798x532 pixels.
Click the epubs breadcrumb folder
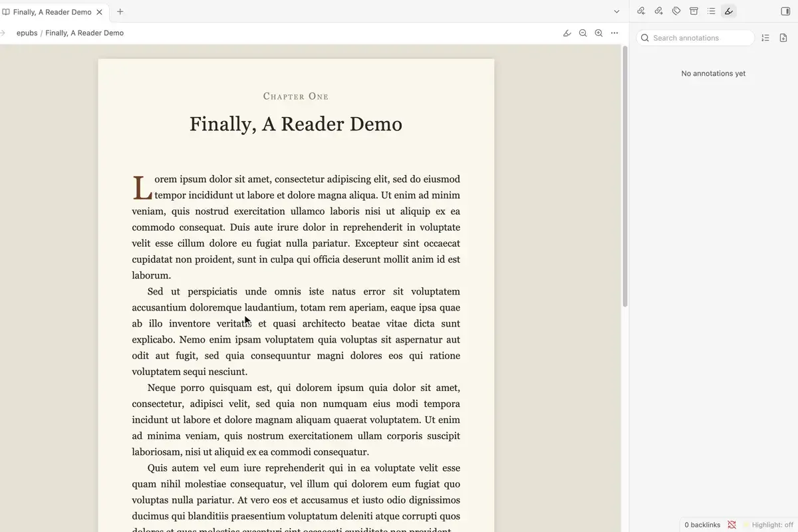(27, 33)
